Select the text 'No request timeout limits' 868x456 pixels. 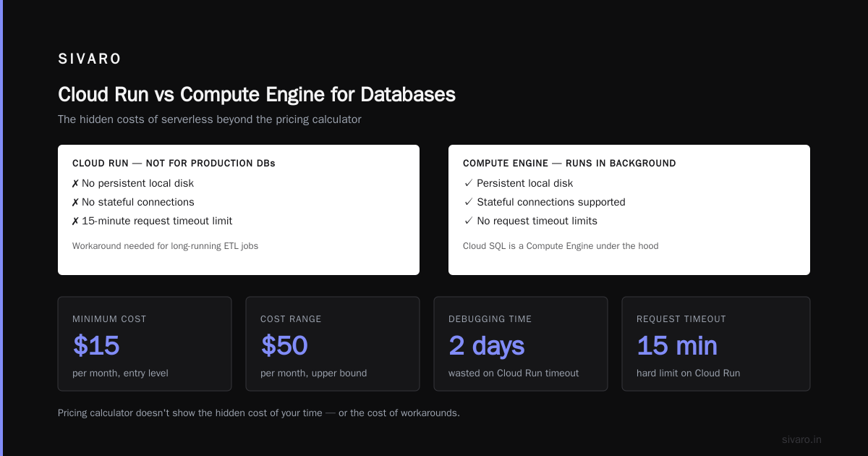click(537, 221)
